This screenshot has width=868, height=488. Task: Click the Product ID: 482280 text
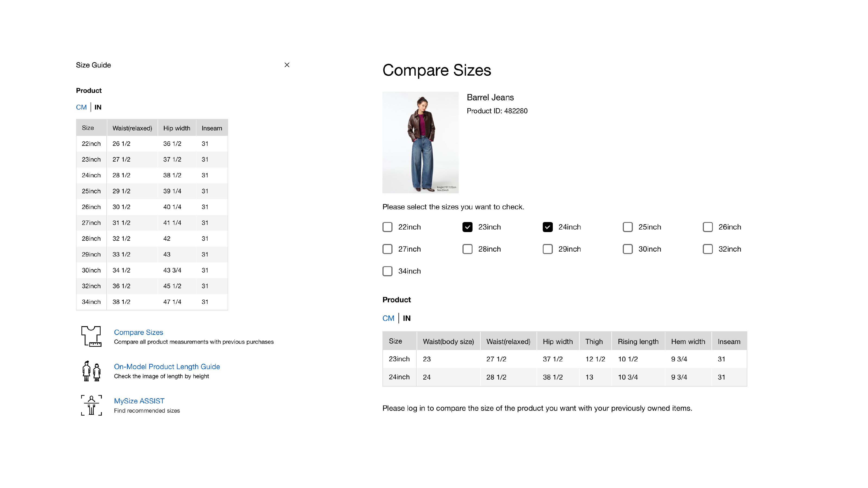coord(497,111)
